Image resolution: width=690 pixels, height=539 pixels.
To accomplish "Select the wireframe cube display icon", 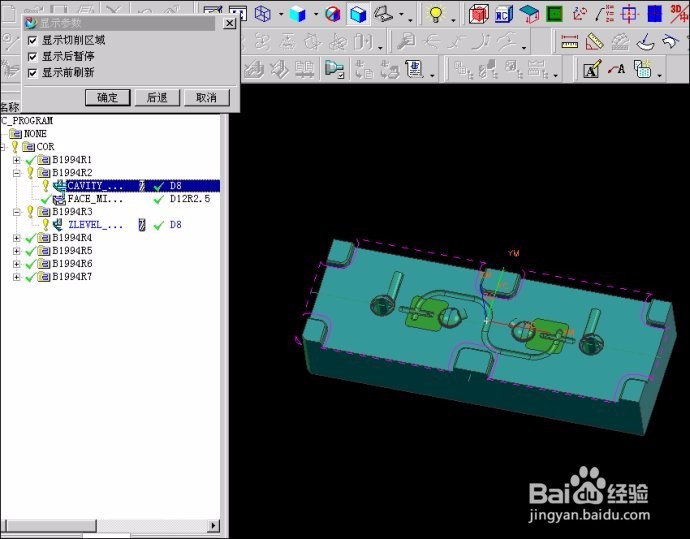I will pyautogui.click(x=263, y=14).
